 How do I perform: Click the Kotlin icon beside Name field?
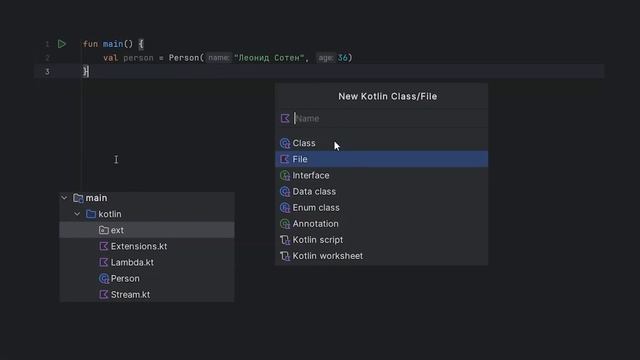click(285, 118)
